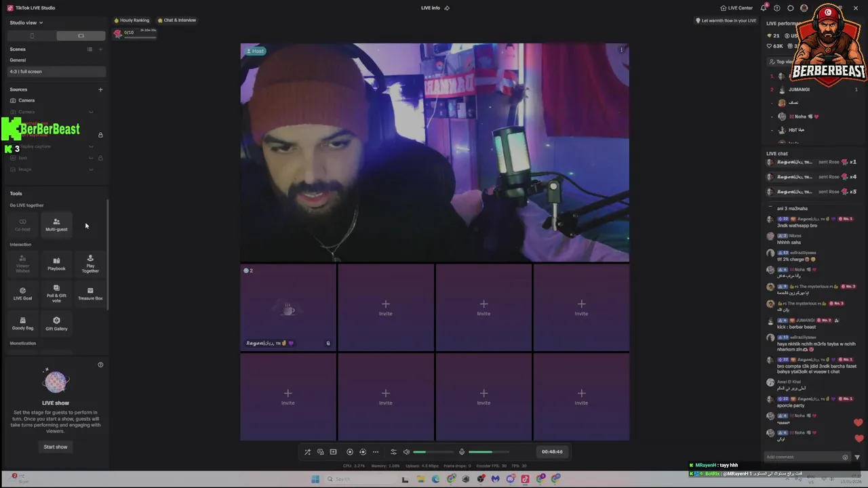This screenshot has width=868, height=488.
Task: Open the three-dot more options in bottom toolbar
Action: 376,452
